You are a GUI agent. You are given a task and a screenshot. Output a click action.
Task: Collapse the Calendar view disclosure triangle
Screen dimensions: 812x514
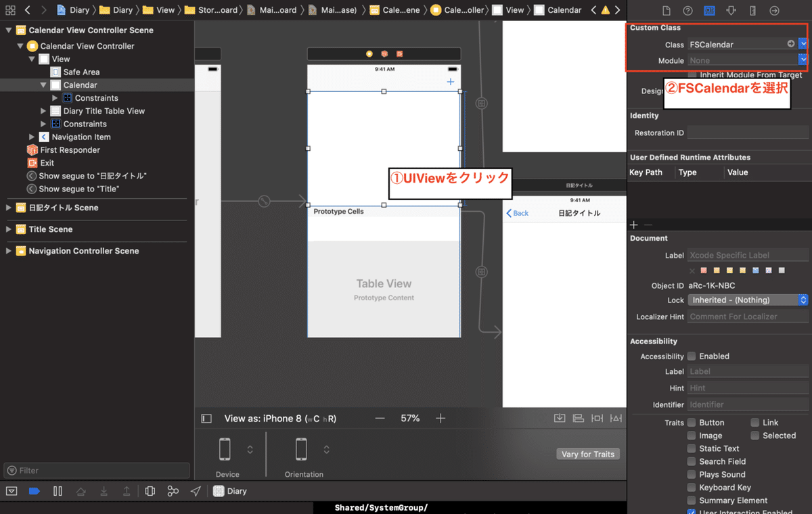click(43, 85)
